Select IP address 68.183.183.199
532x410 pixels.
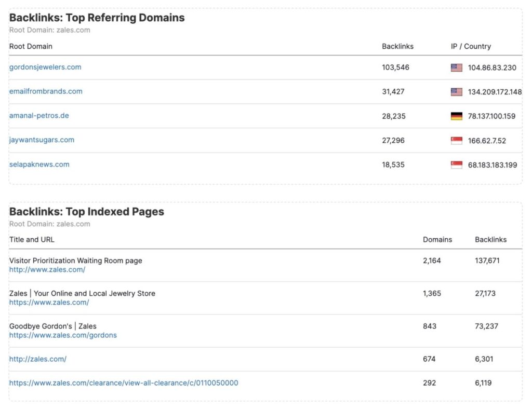(493, 165)
